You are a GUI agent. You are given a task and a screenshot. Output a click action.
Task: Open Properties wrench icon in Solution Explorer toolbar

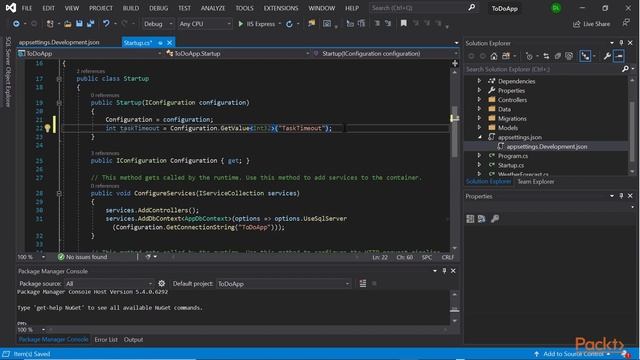click(x=607, y=56)
